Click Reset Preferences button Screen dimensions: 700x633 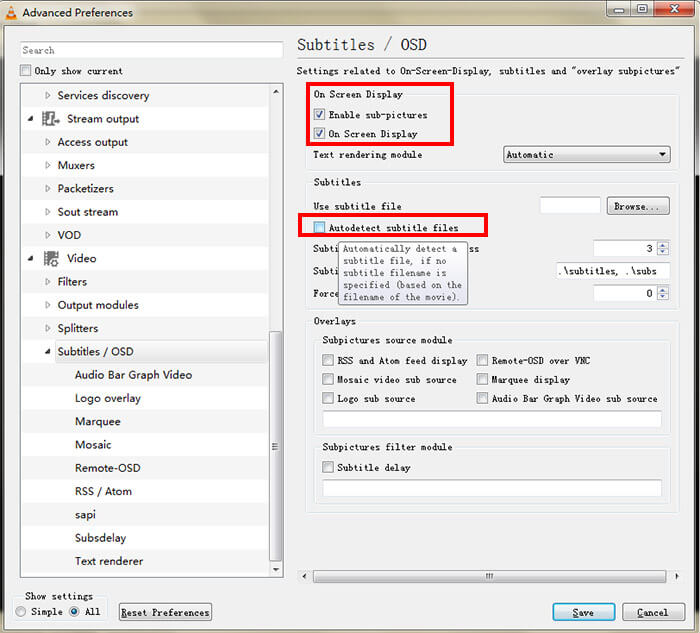[165, 612]
